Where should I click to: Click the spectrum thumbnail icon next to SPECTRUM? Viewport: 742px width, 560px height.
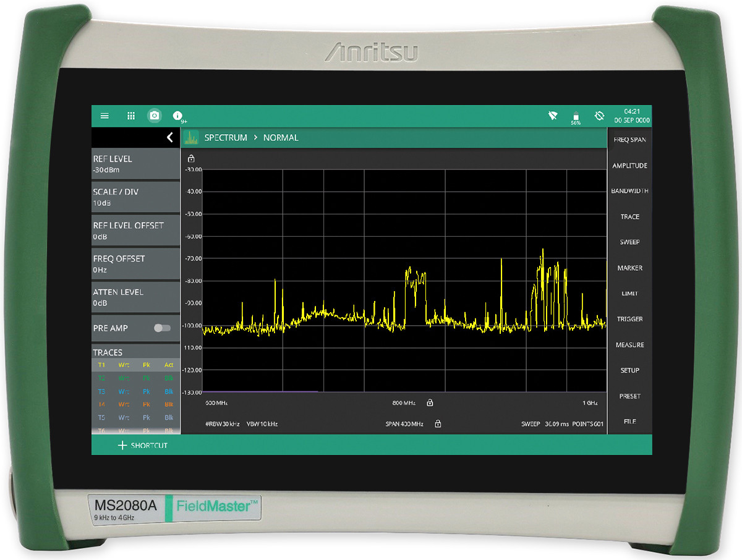coord(192,137)
